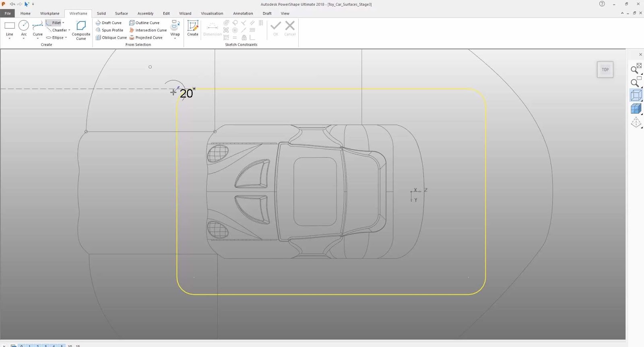Create an Oblique Curve
Viewport: 644px width, 347px height.
pyautogui.click(x=111, y=37)
